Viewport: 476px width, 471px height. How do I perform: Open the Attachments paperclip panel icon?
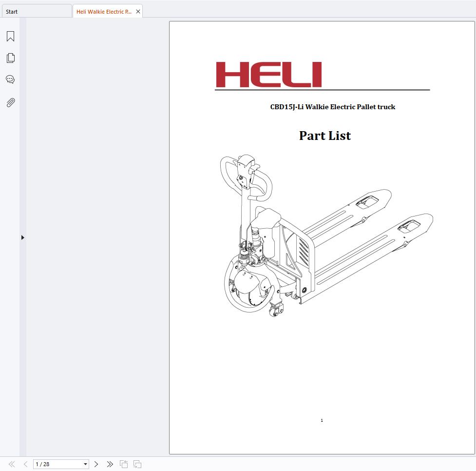[10, 102]
